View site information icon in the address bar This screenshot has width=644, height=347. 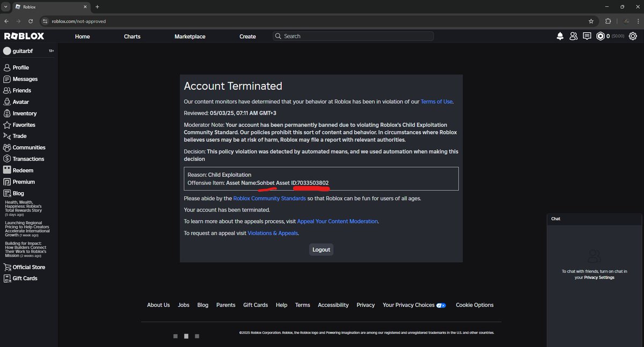[x=46, y=21]
